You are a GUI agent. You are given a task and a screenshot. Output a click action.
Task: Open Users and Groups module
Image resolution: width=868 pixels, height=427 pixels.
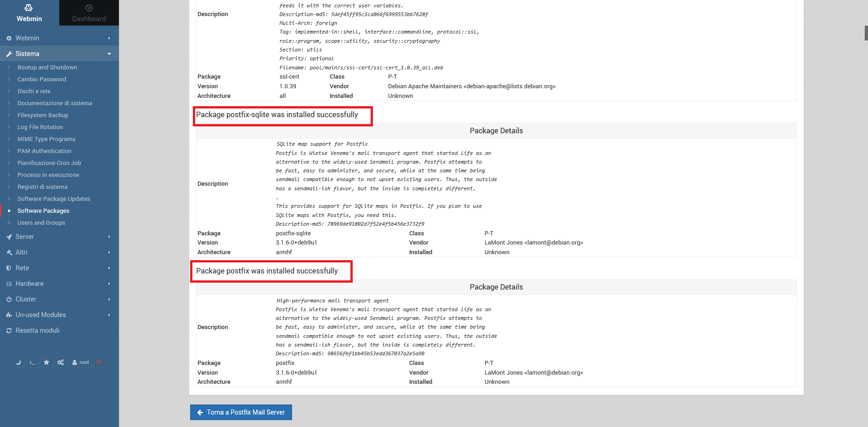coord(41,222)
